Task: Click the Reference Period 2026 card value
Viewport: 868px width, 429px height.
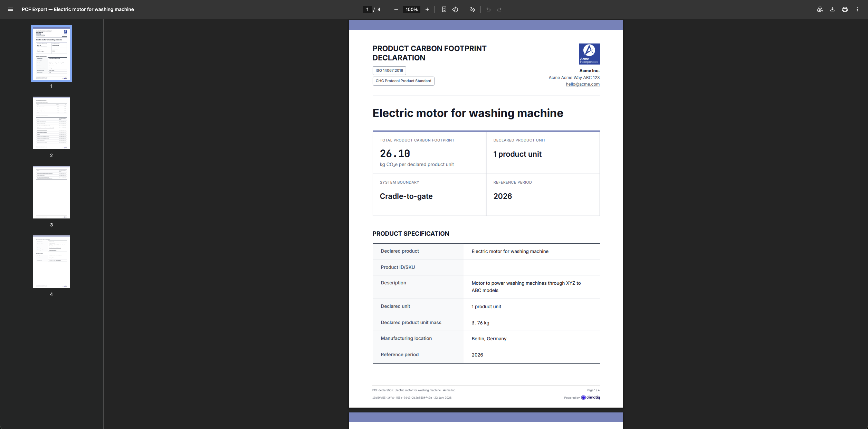Action: 503,196
